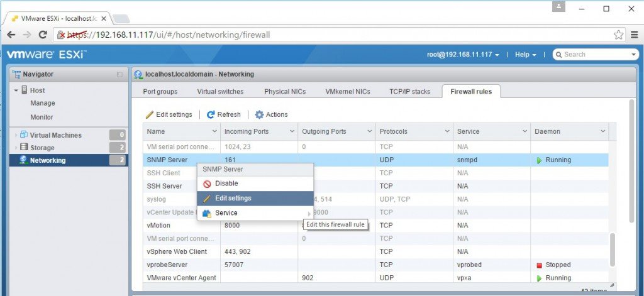Open the Actions gear menu
The height and width of the screenshot is (296, 644).
point(271,114)
